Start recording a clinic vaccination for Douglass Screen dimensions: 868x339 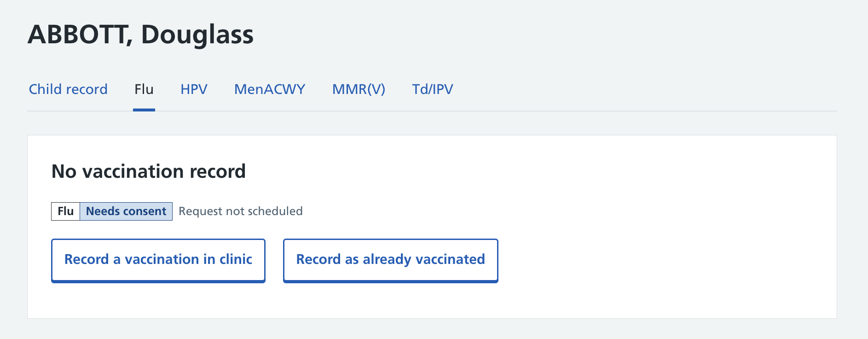[158, 260]
